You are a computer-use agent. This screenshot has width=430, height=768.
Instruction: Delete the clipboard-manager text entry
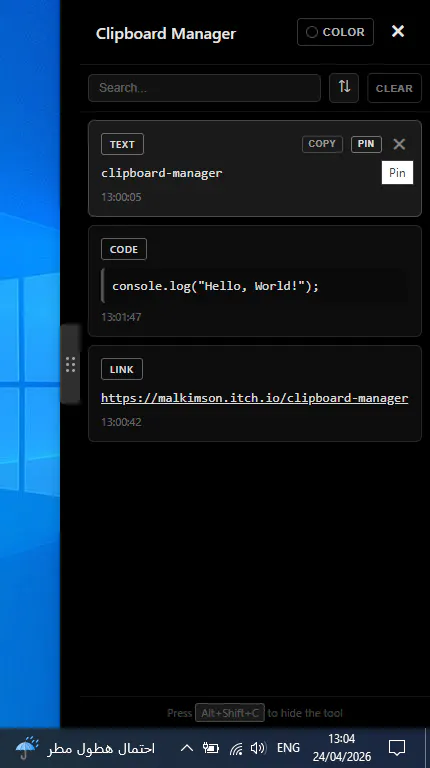click(399, 144)
